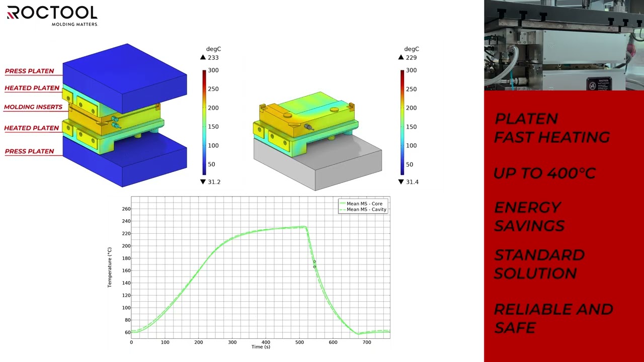Click the 31.2 minimum temperature value

pos(214,182)
